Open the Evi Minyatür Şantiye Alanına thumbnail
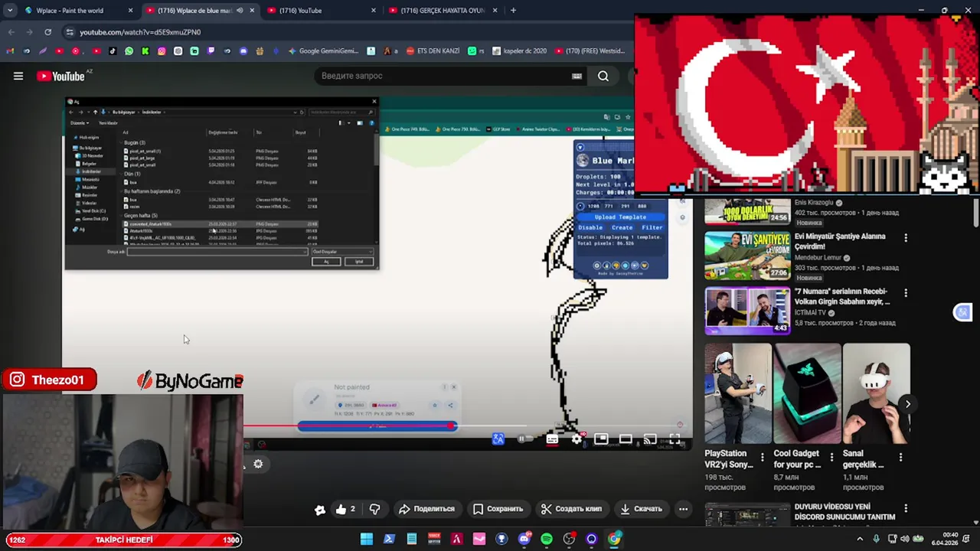Viewport: 980px width, 551px height. click(x=747, y=256)
